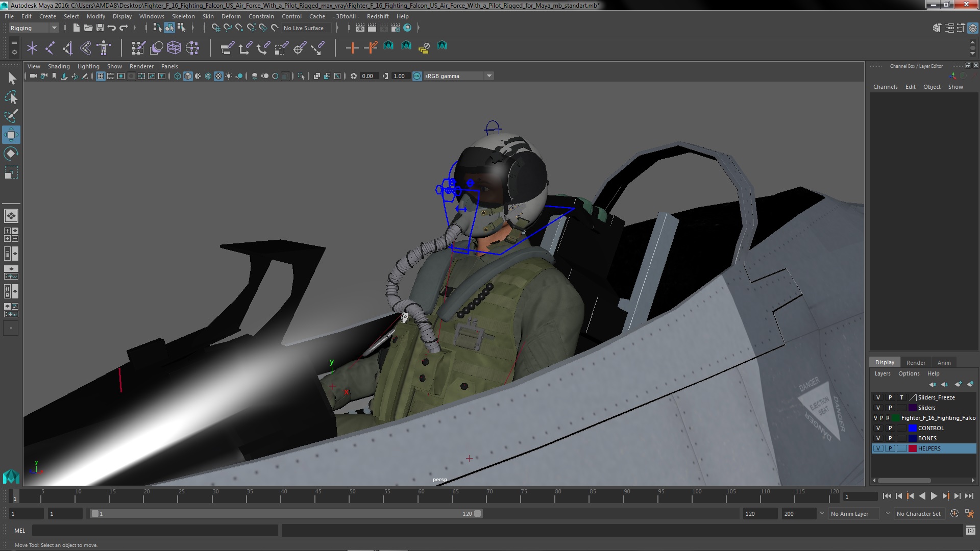Select the arrow Select tool

coord(11,78)
